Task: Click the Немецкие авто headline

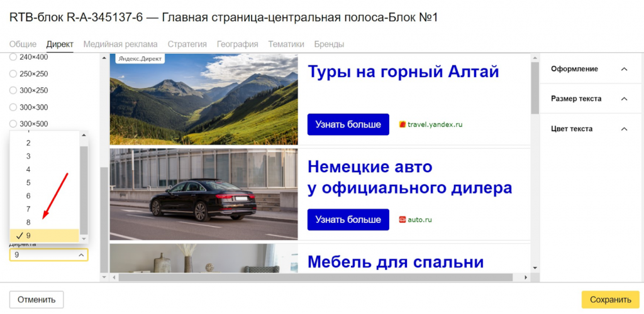Action: (409, 178)
